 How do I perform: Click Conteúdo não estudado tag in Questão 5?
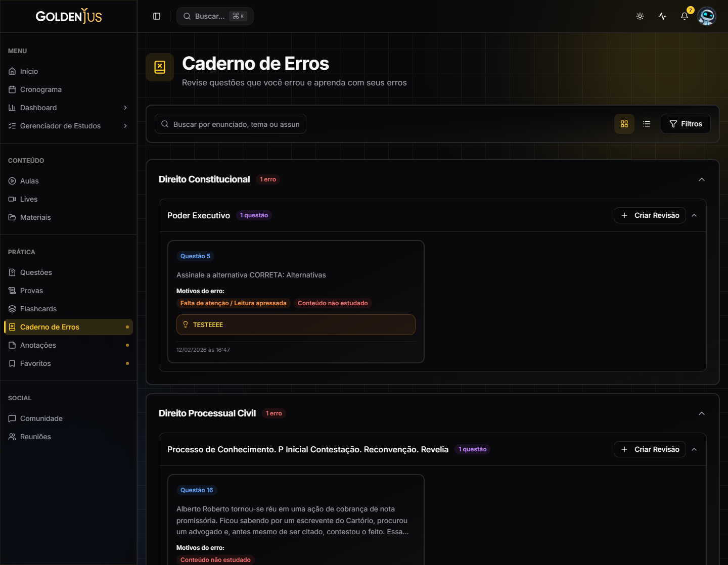point(333,303)
